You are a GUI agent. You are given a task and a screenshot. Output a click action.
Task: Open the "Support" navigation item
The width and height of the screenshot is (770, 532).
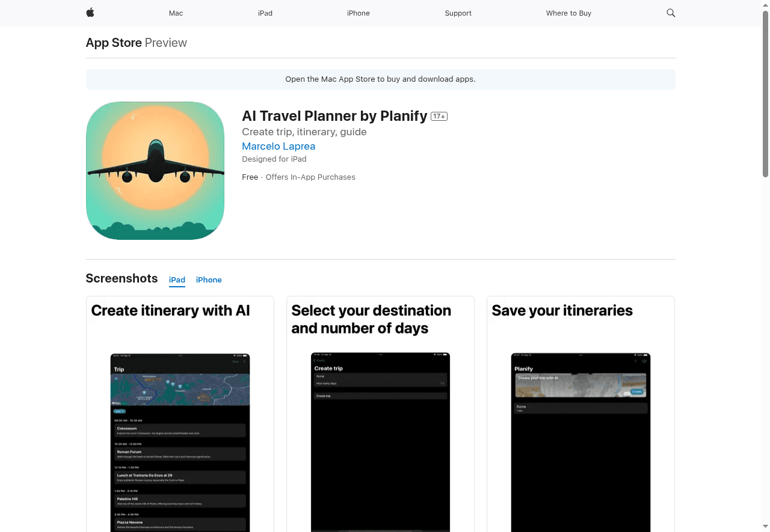[x=458, y=13]
